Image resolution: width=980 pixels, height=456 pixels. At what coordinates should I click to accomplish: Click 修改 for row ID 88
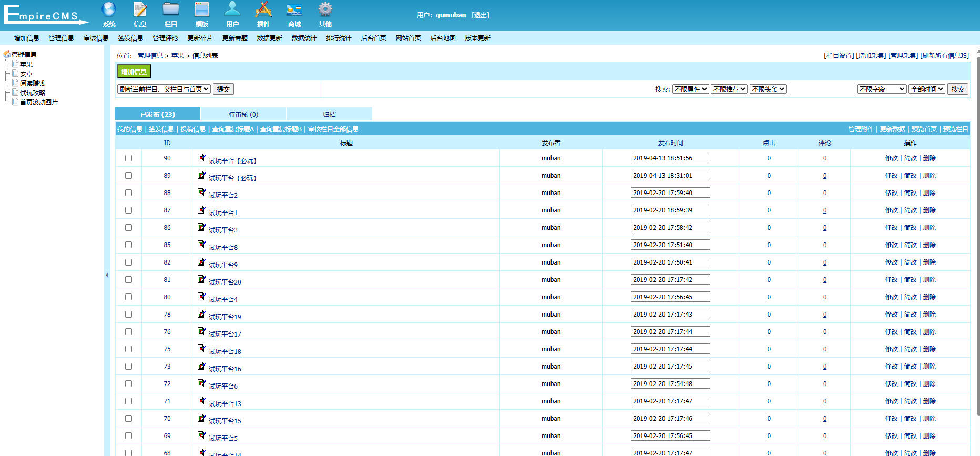tap(892, 192)
